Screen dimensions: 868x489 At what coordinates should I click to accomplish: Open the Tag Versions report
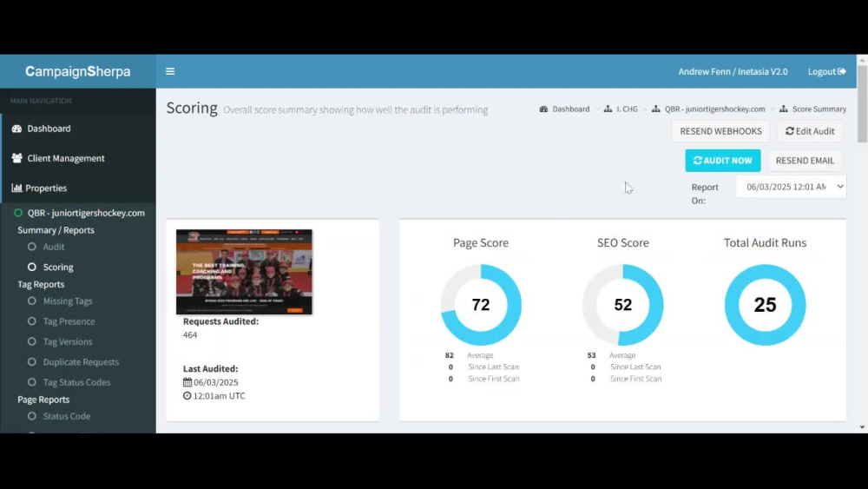[x=68, y=341]
